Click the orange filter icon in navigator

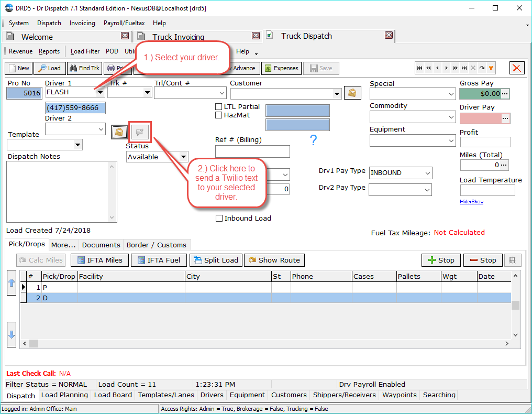(491, 68)
